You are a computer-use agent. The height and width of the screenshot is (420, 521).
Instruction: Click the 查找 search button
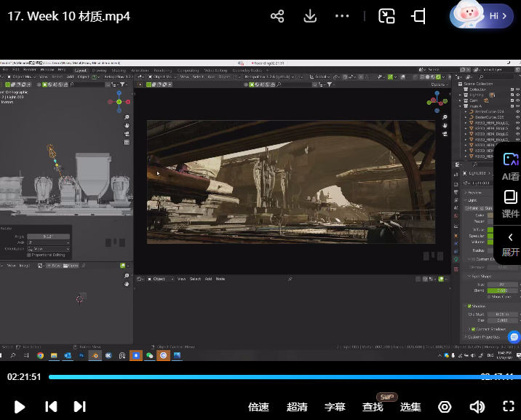pyautogui.click(x=373, y=407)
